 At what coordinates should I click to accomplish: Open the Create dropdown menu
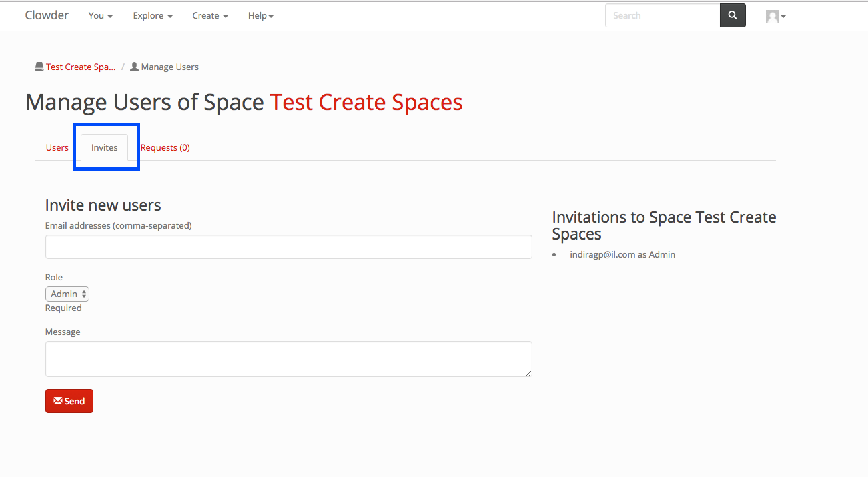(210, 16)
